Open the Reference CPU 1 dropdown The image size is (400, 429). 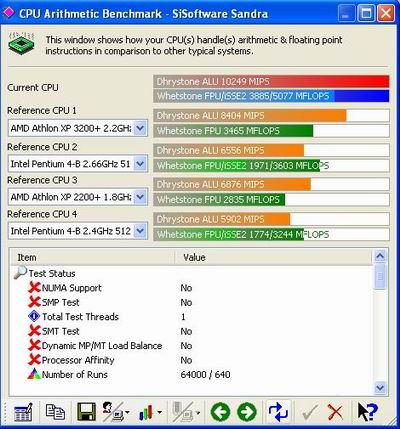(140, 128)
